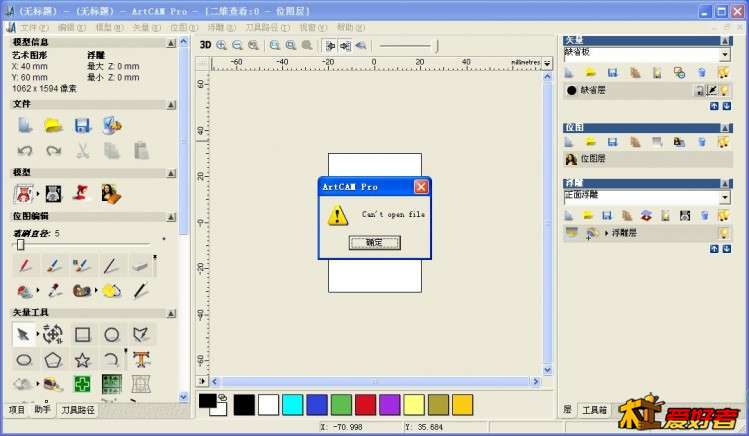Viewport: 749px width, 436px height.
Task: Open the 正面浮雕 dropdown in 浮雕 panel
Action: click(725, 197)
